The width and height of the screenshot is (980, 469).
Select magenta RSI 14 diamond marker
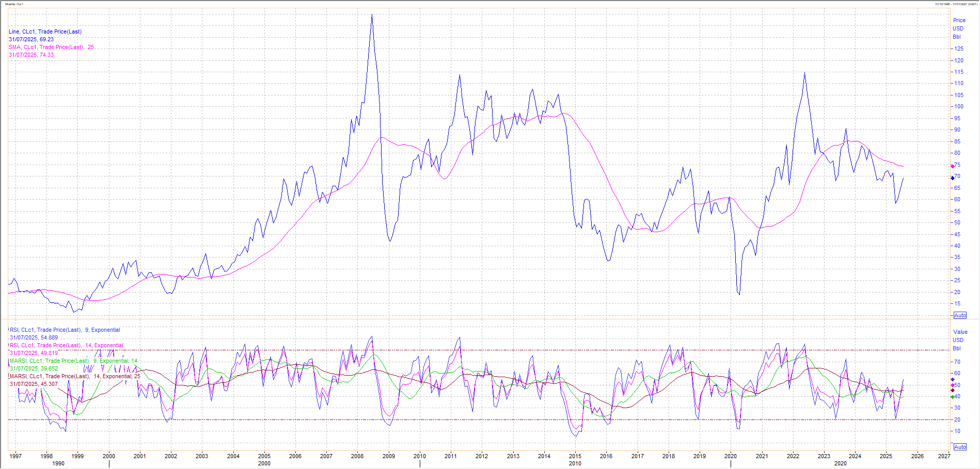953,385
